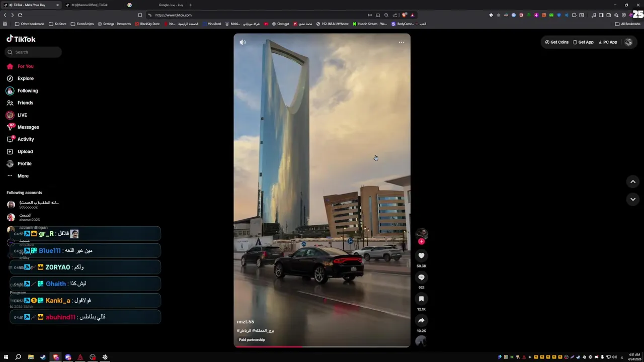The image size is (644, 362).
Task: Close the 'TikTok - Make Your Day' tab
Action: 57,5
